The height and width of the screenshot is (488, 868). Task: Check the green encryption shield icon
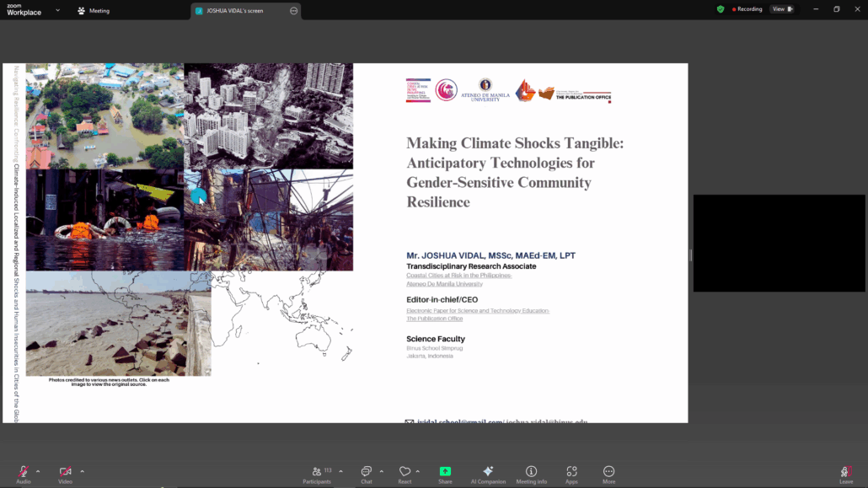pyautogui.click(x=721, y=9)
